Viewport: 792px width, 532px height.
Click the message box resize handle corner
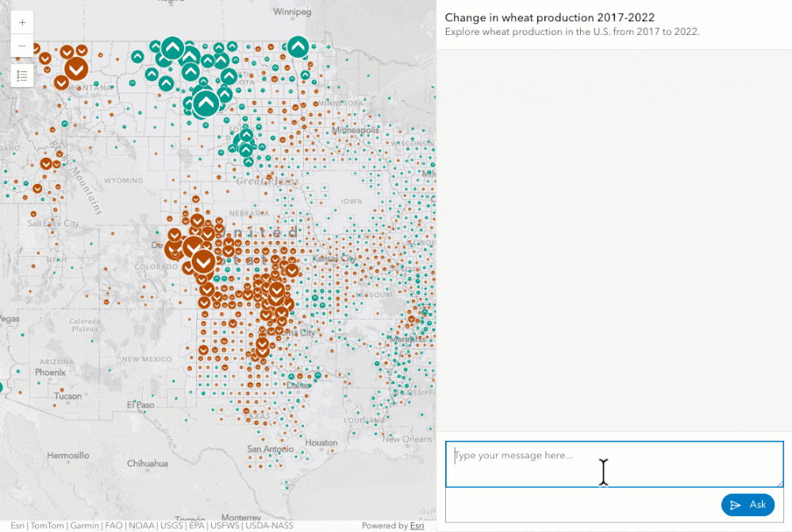[x=780, y=484]
